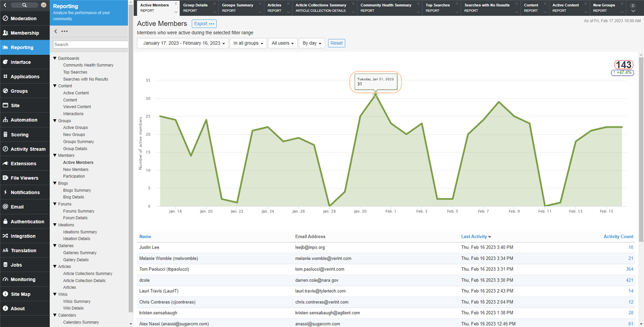Open the date range dropdown
Image resolution: width=644 pixels, height=327 pixels.
point(183,43)
